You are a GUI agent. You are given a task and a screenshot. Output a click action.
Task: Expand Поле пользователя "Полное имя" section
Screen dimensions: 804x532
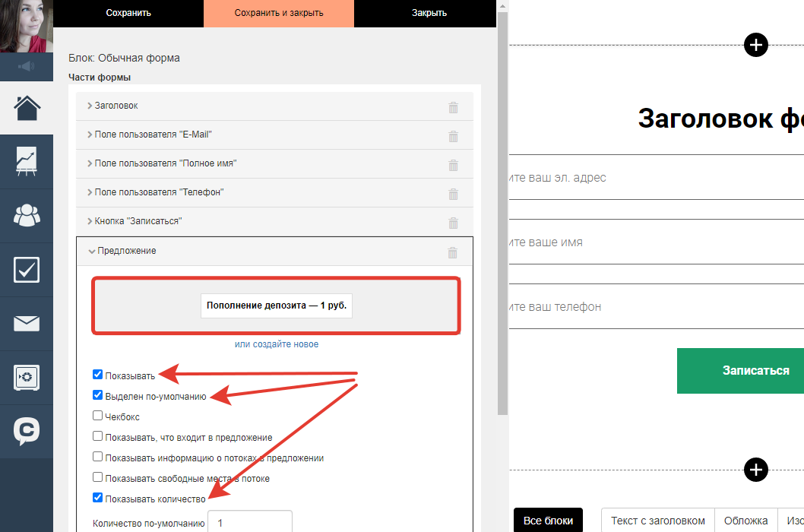(274, 163)
